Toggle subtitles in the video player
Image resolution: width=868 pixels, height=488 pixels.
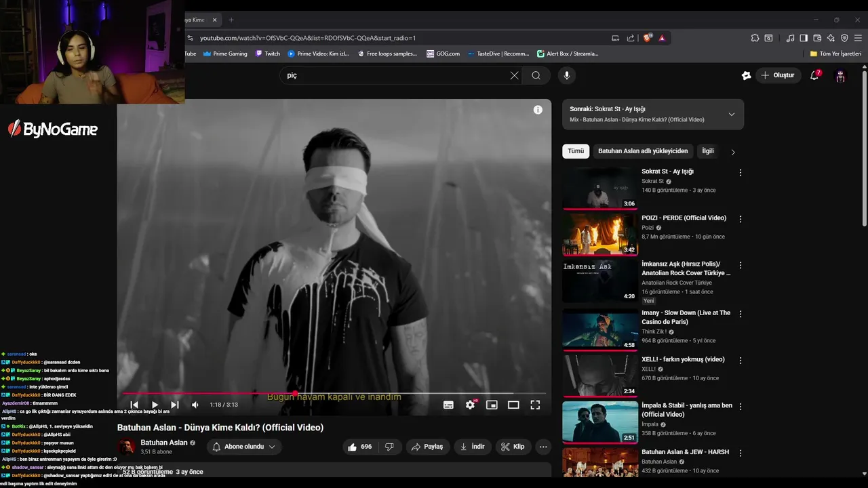tap(448, 405)
